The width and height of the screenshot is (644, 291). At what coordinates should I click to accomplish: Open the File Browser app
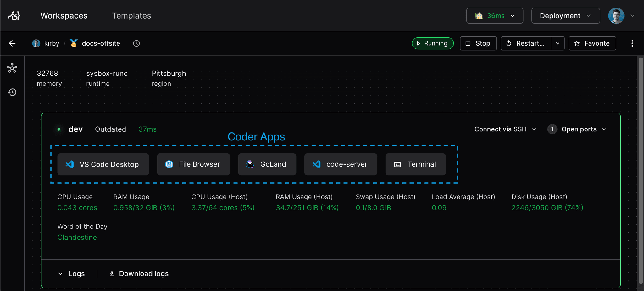pos(193,164)
